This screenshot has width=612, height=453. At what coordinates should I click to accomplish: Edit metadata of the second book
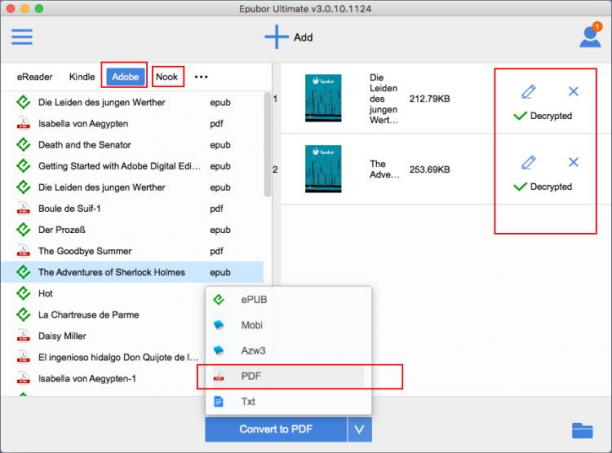[x=528, y=162]
